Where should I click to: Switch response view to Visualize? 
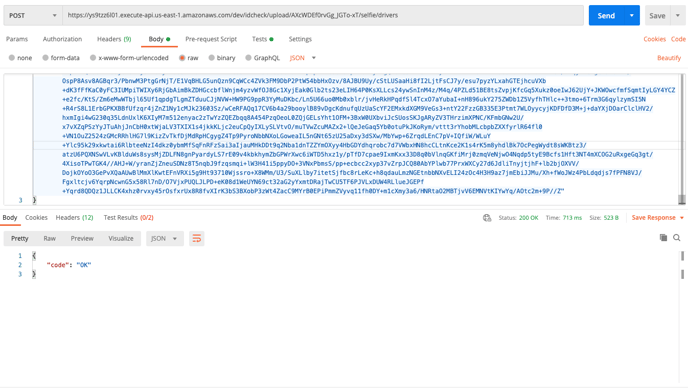tap(121, 238)
